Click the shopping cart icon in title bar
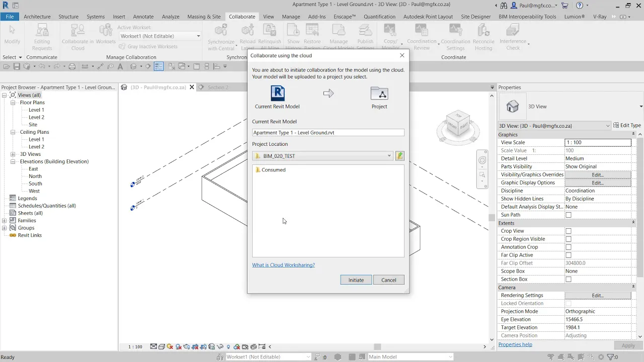644x362 pixels. (565, 6)
